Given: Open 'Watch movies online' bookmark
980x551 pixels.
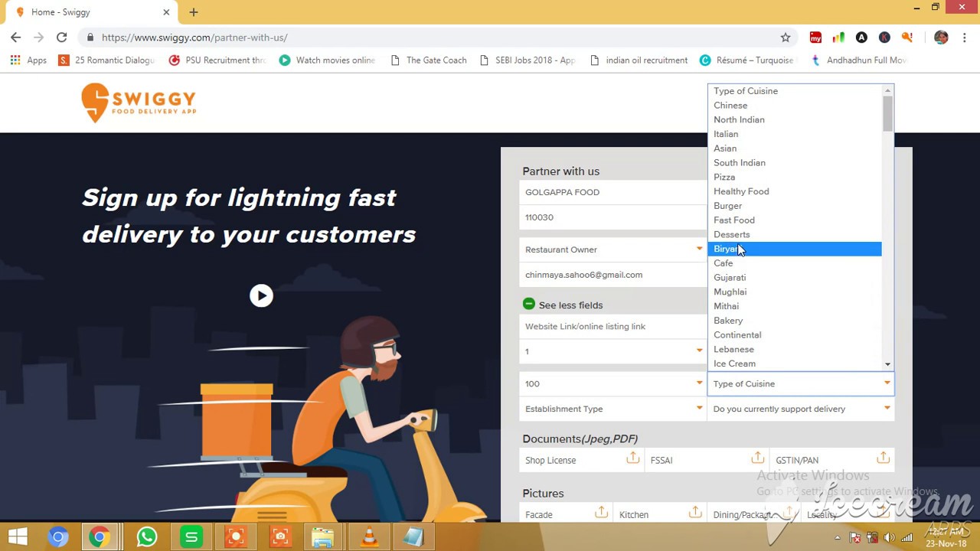Looking at the screenshot, I should (327, 60).
